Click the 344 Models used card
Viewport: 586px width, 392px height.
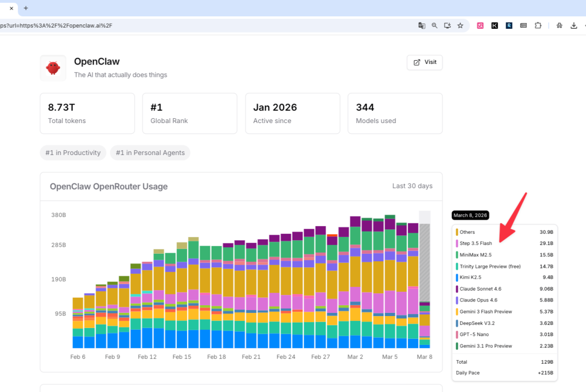[x=395, y=113]
